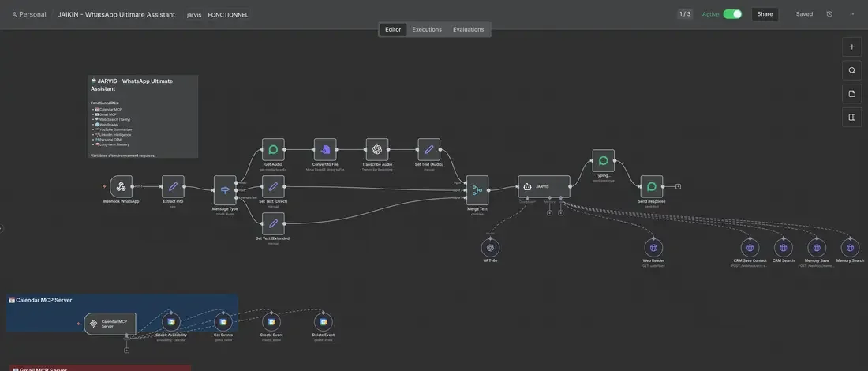Select the Extract Info node
This screenshot has height=371, width=868.
(173, 186)
